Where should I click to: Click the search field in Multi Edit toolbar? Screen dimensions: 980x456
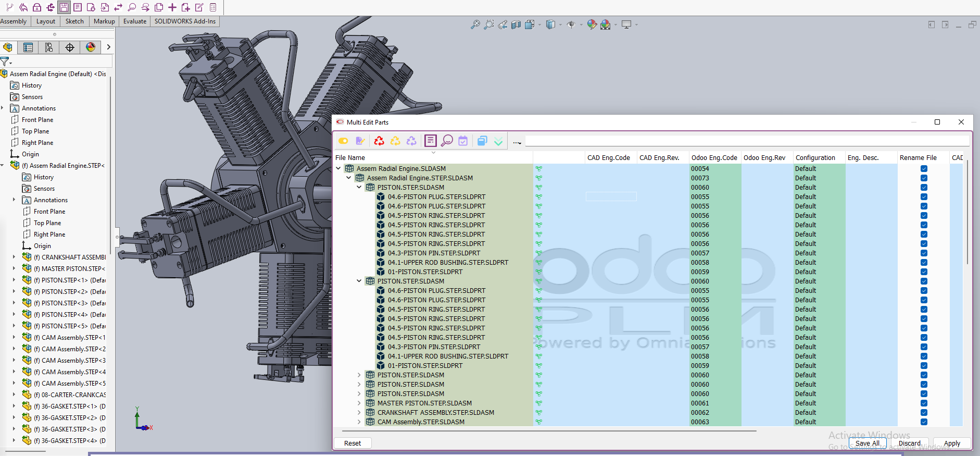747,141
